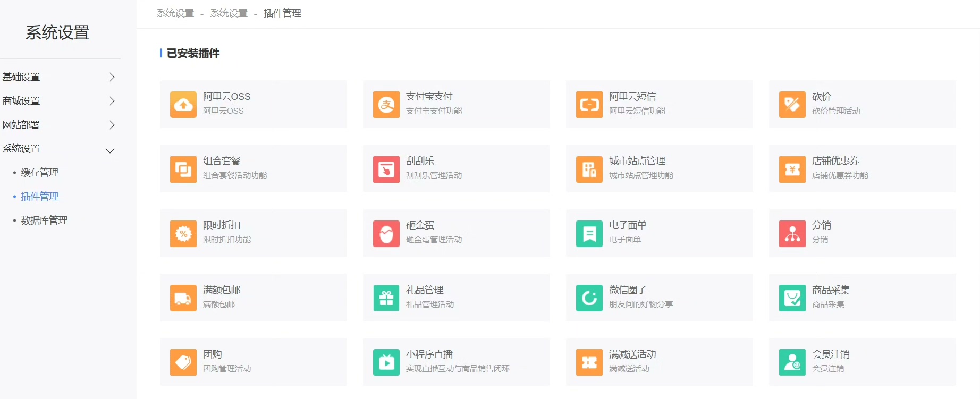Collapse the 系统设置 sidebar section
This screenshot has width=980, height=399.
[x=110, y=150]
